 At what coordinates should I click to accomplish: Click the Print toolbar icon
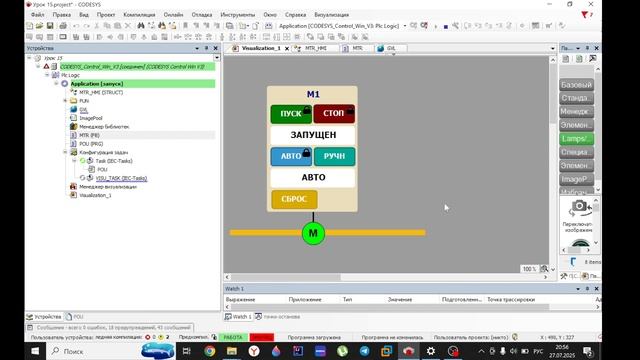tap(63, 26)
